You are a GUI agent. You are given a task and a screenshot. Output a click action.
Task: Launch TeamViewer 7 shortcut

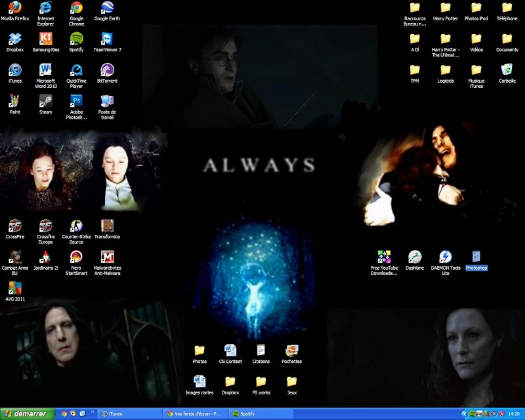pyautogui.click(x=107, y=43)
